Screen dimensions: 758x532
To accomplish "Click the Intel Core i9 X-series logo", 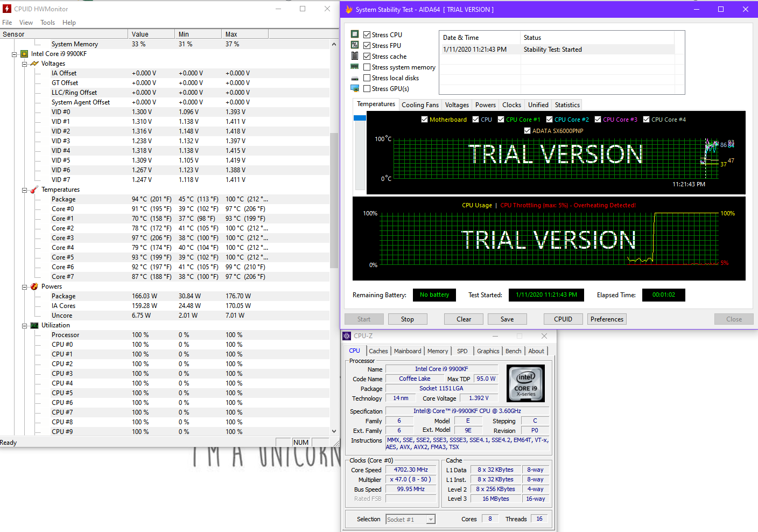I will point(526,383).
